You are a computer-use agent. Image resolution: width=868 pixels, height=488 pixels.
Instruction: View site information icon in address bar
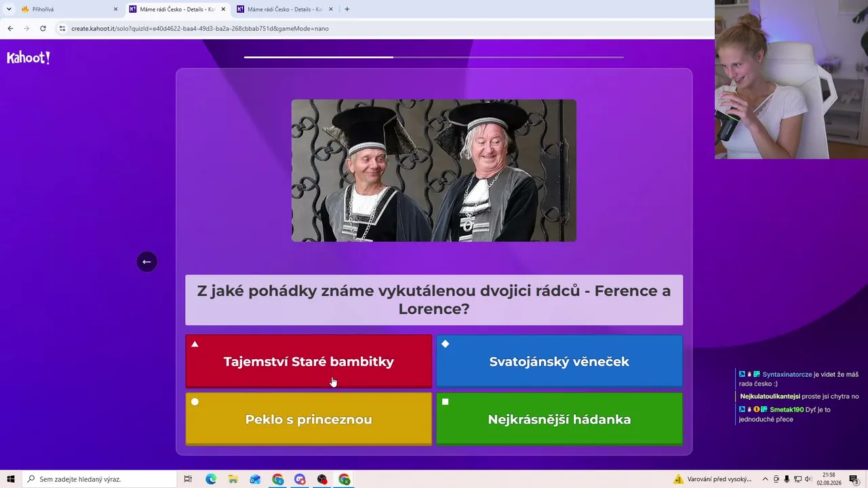click(62, 28)
